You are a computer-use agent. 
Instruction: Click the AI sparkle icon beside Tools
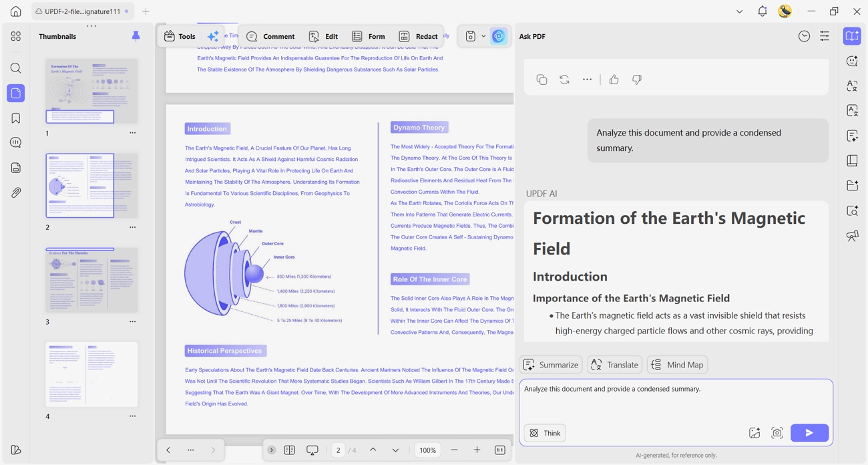click(213, 37)
